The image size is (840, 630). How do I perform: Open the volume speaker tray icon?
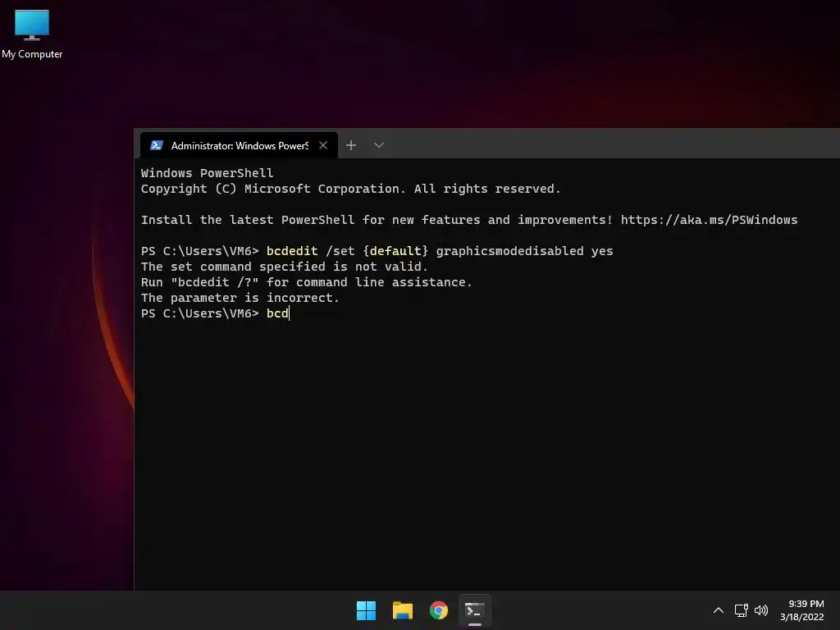click(x=760, y=610)
